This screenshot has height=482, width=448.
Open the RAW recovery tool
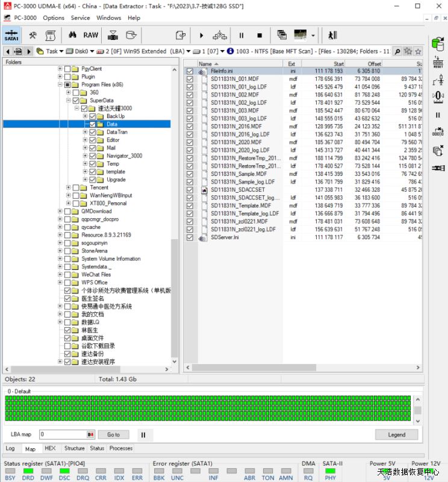(x=91, y=35)
